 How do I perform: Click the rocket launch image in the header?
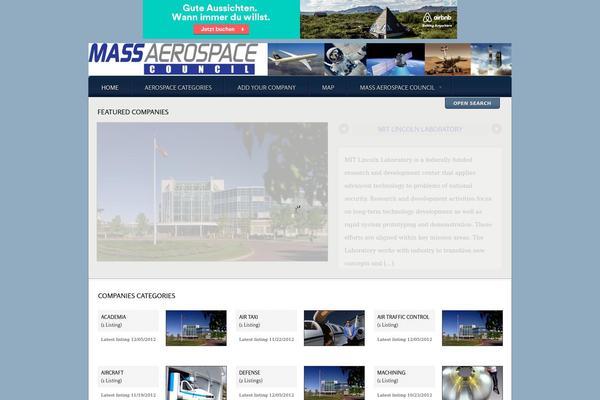click(x=491, y=59)
